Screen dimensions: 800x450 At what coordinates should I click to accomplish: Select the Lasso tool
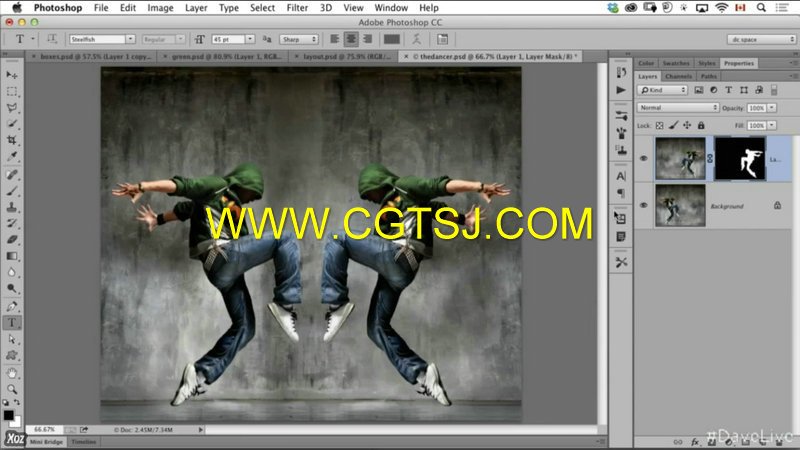click(12, 108)
